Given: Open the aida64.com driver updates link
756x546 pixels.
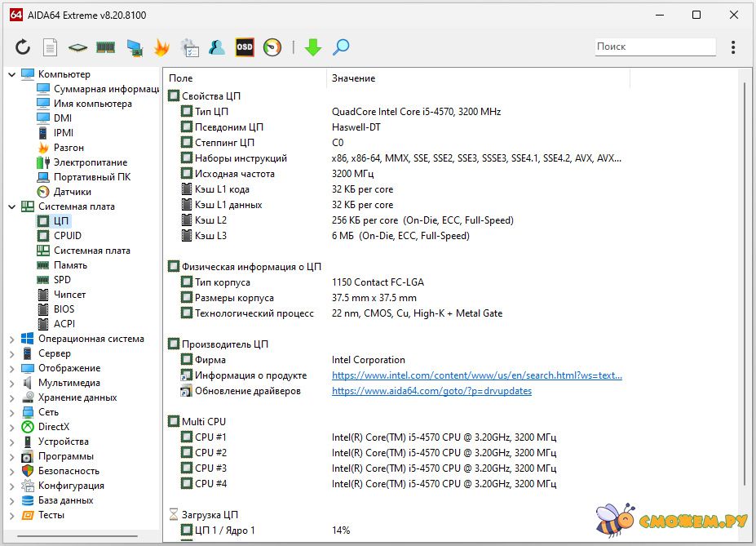Looking at the screenshot, I should [x=431, y=391].
